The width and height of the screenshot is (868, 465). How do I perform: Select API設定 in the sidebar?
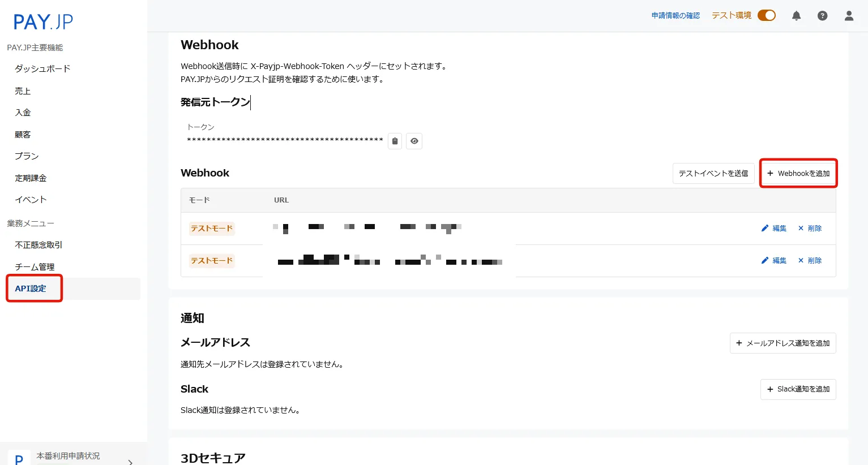coord(31,289)
